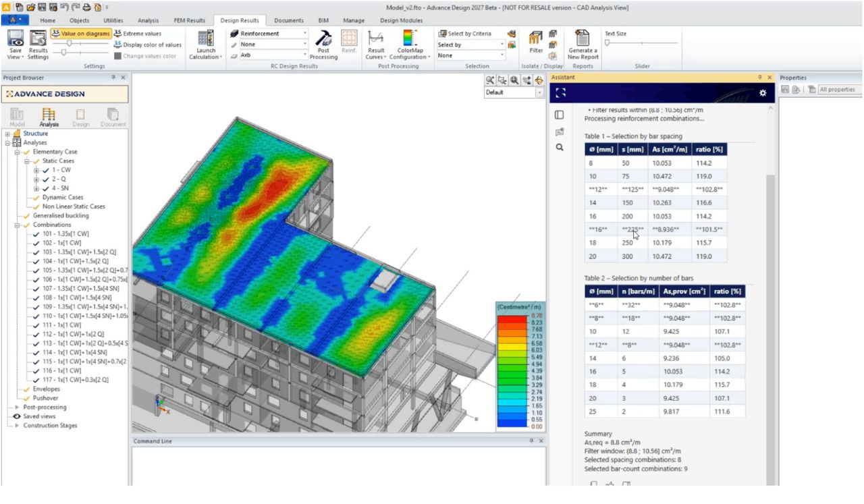Image resolution: width=864 pixels, height=504 pixels.
Task: Pin the Assistant panel
Action: [759, 78]
